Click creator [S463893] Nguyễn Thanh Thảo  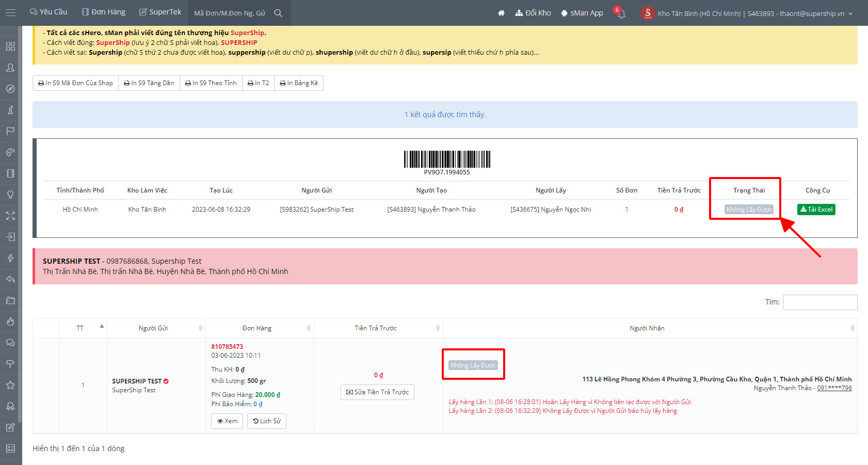[431, 210]
